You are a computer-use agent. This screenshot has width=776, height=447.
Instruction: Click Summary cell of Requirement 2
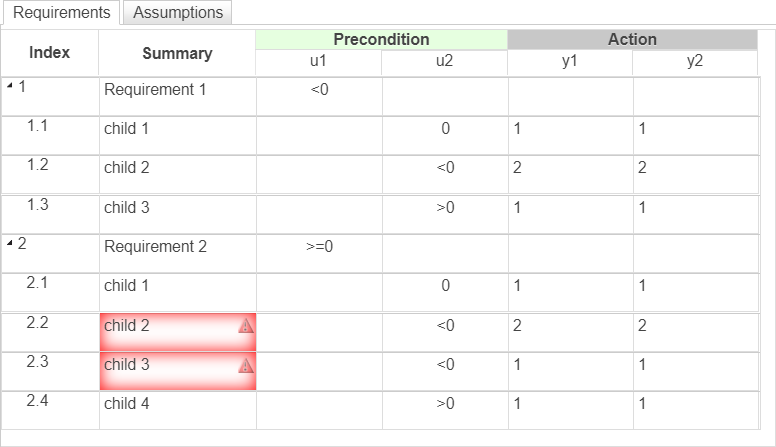177,247
